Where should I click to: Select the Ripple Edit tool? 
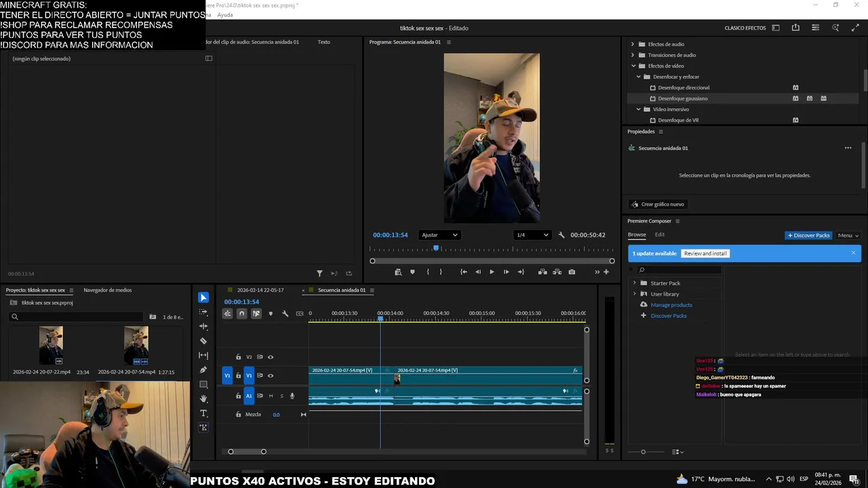click(x=203, y=327)
